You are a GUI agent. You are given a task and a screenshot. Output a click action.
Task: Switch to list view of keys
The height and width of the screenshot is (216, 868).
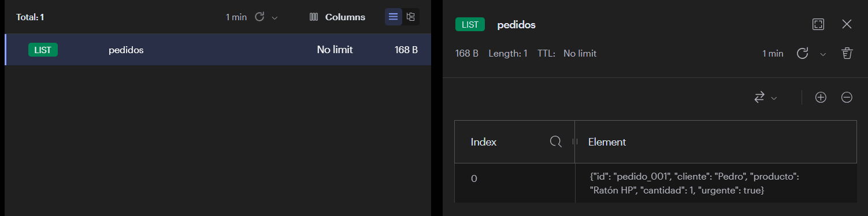coord(394,17)
